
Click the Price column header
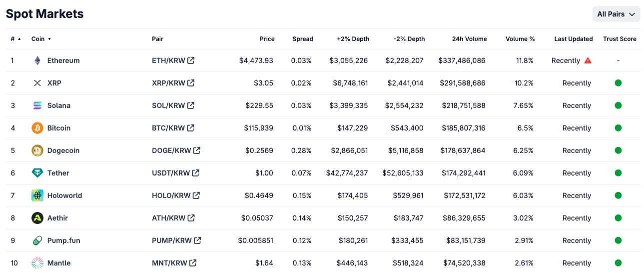tap(267, 39)
